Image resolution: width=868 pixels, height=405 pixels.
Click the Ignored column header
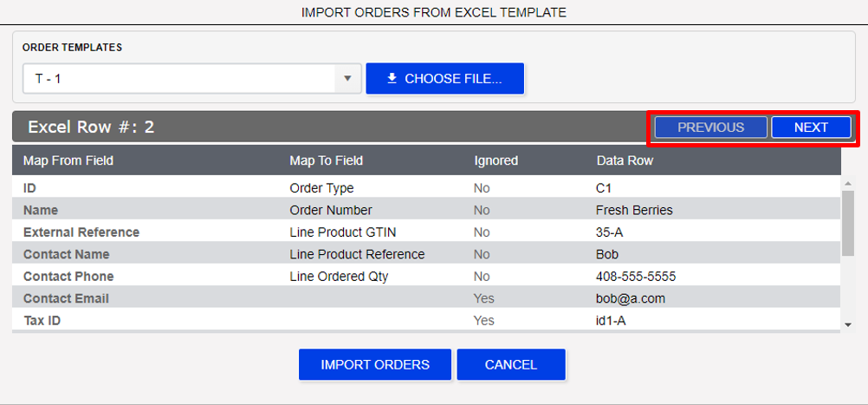point(496,160)
